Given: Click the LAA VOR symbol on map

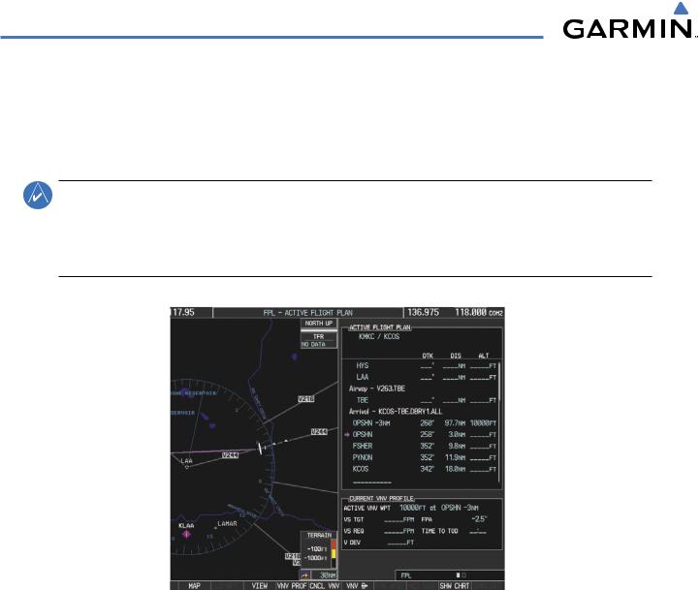Looking at the screenshot, I should pyautogui.click(x=186, y=467).
